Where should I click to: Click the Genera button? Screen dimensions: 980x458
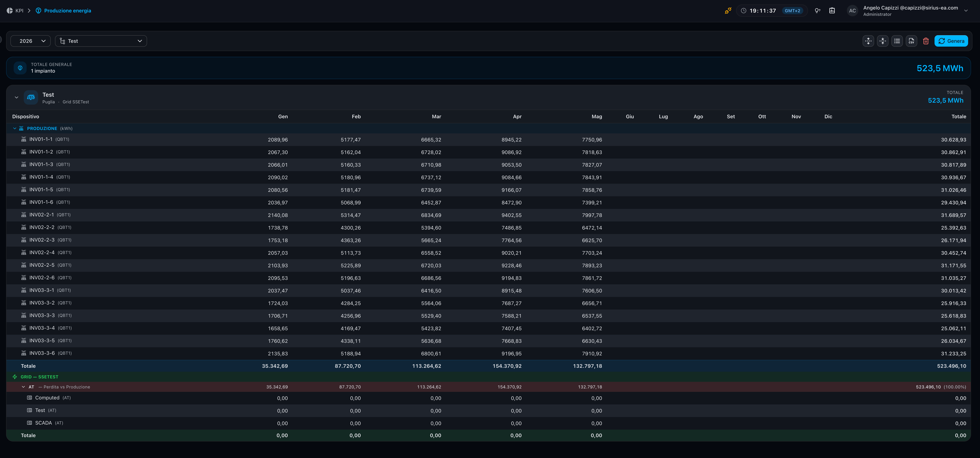(x=951, y=41)
